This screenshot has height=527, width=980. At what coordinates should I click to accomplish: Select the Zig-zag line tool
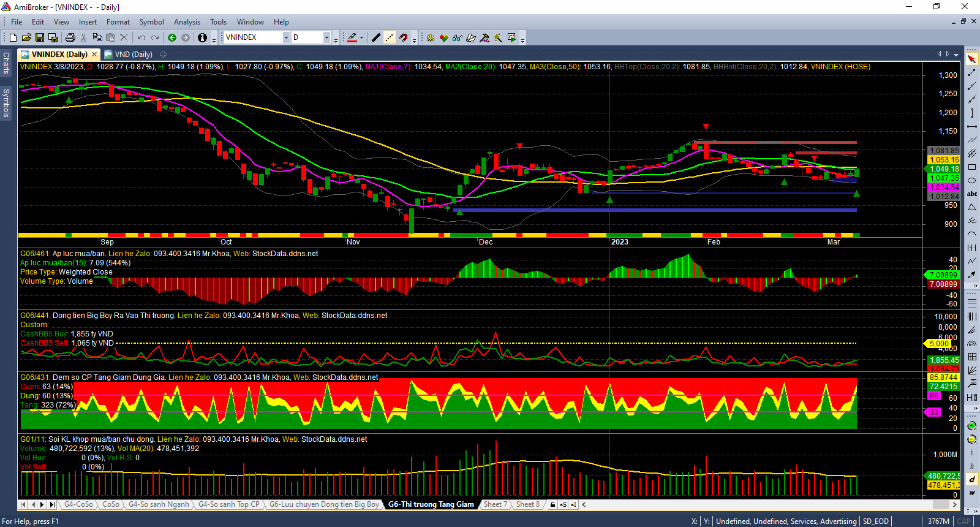click(x=972, y=261)
